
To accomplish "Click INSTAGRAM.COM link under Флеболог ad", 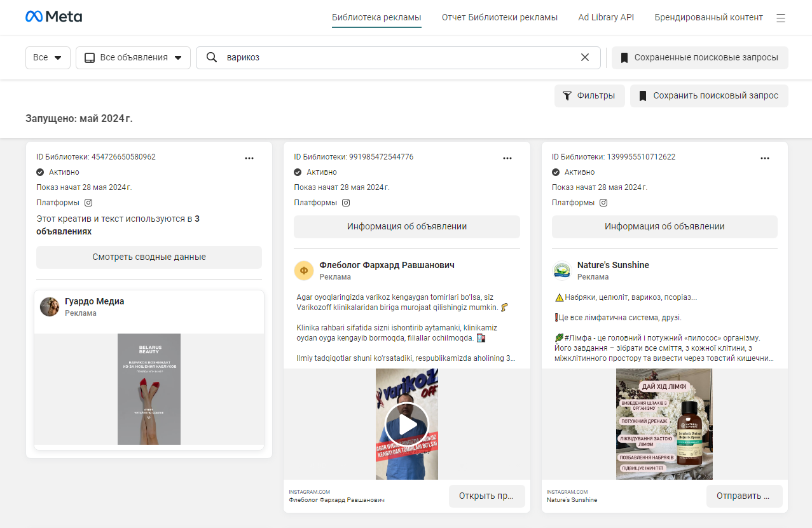I will pyautogui.click(x=309, y=492).
